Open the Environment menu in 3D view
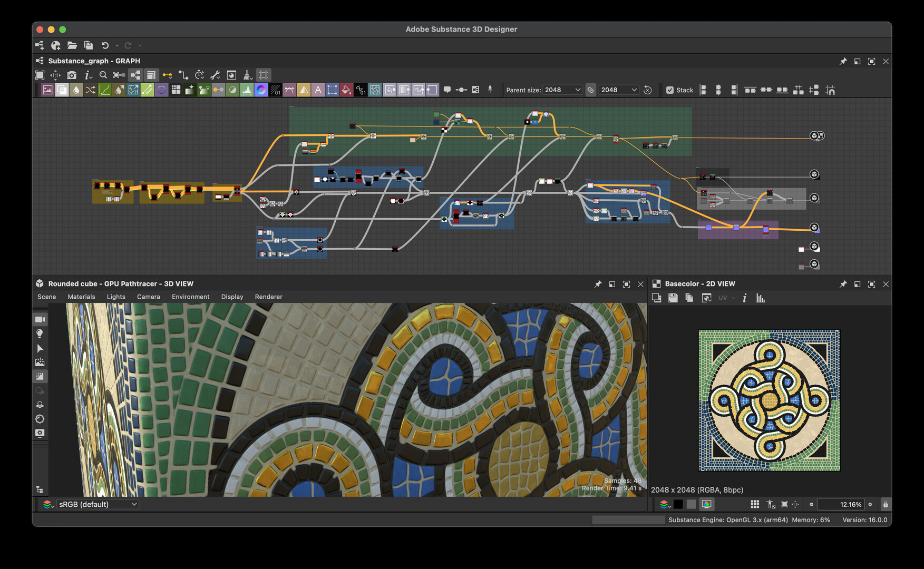 tap(190, 297)
